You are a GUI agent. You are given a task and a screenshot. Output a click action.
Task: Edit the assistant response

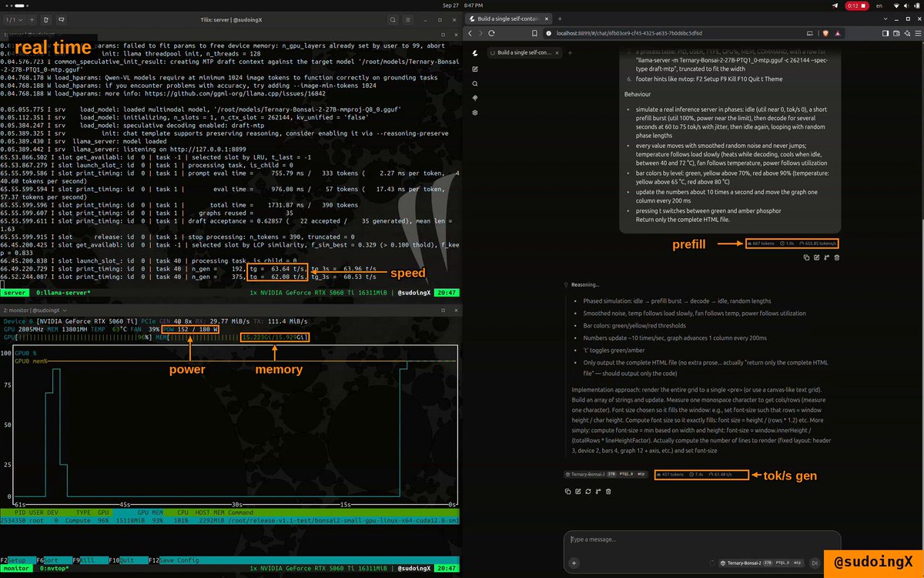click(577, 492)
